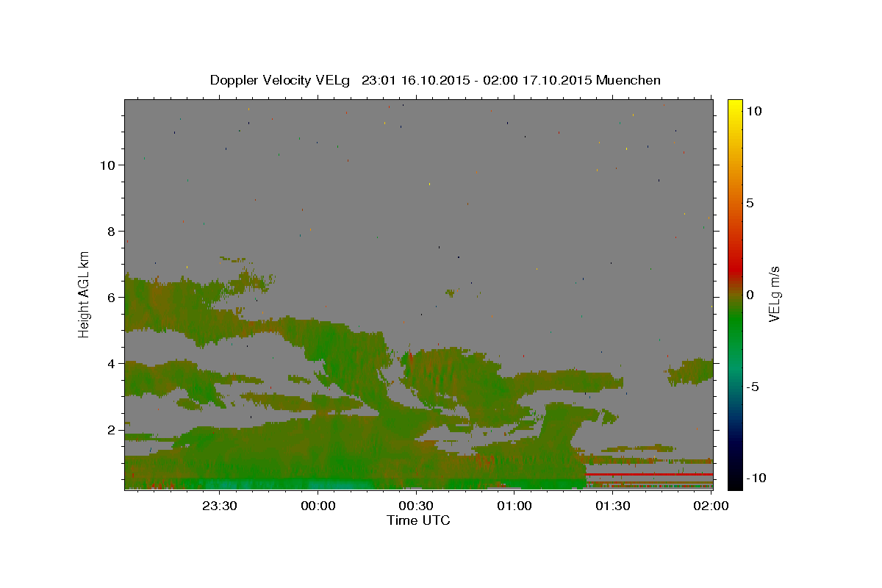Click the height tick label 8

click(x=112, y=231)
